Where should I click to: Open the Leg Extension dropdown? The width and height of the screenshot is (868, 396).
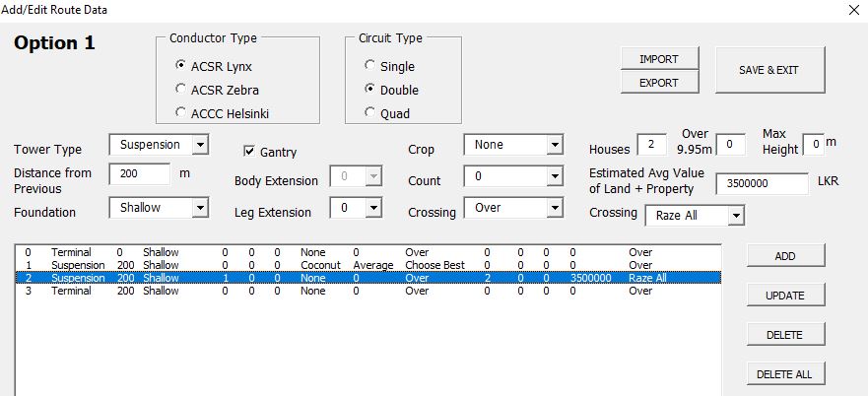coord(373,208)
